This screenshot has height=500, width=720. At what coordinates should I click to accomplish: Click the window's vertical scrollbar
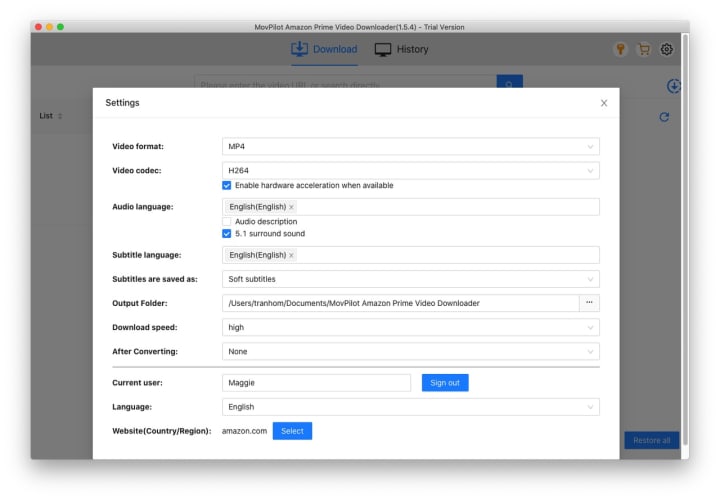[x=686, y=239]
